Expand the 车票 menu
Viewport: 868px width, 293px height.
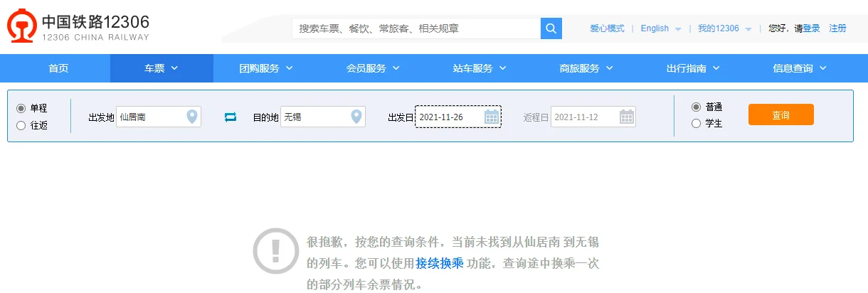(162, 68)
